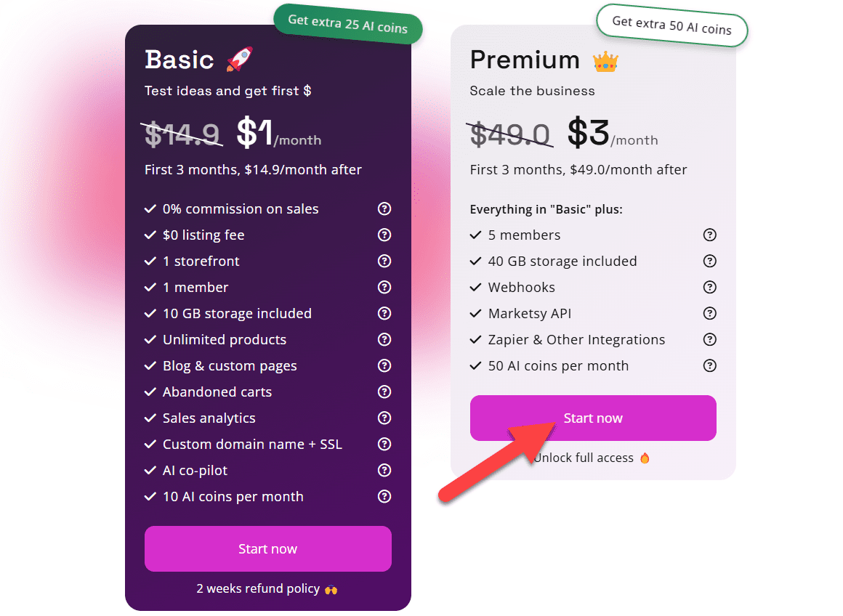Select the Premium plan card title
The height and width of the screenshot is (616, 843).
pos(525,60)
